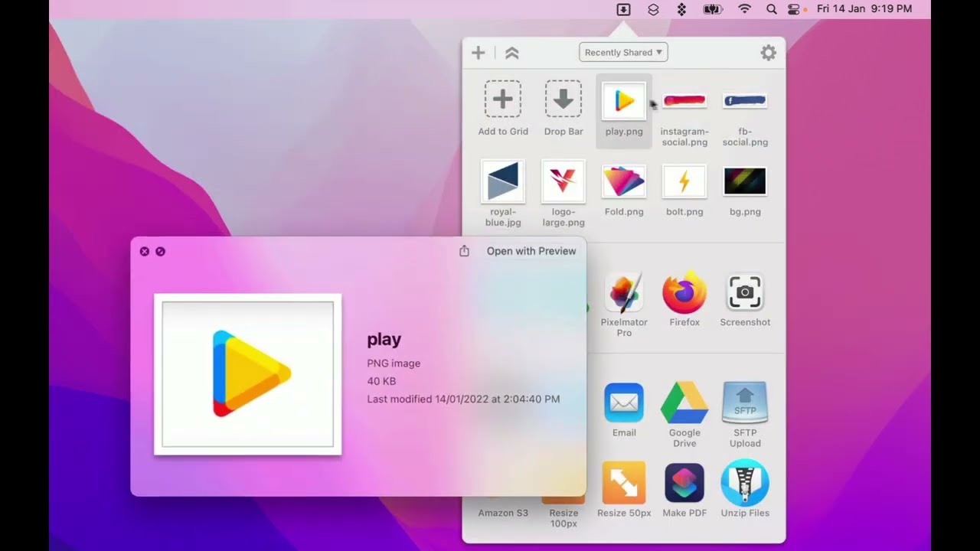Select the Fold.png file
980x551 pixels.
(624, 189)
